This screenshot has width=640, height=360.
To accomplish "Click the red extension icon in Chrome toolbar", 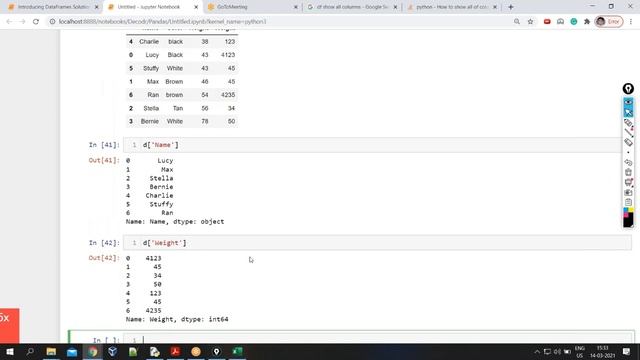I will [x=547, y=22].
